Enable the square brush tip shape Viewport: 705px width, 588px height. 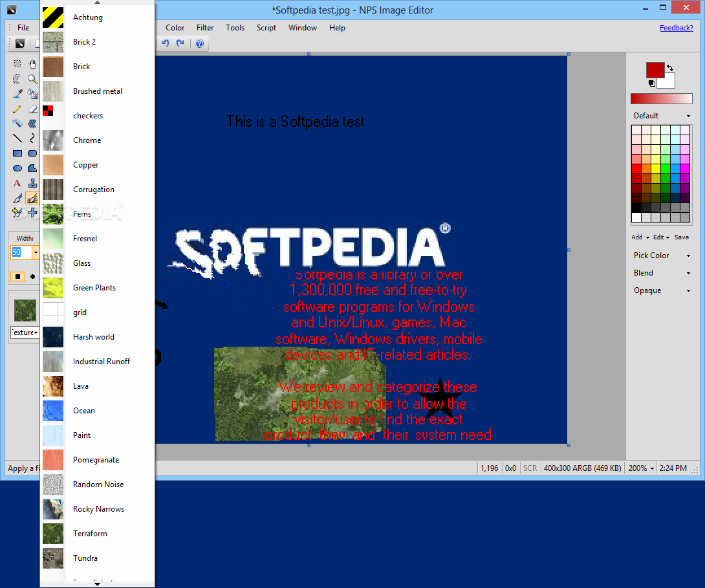(17, 276)
